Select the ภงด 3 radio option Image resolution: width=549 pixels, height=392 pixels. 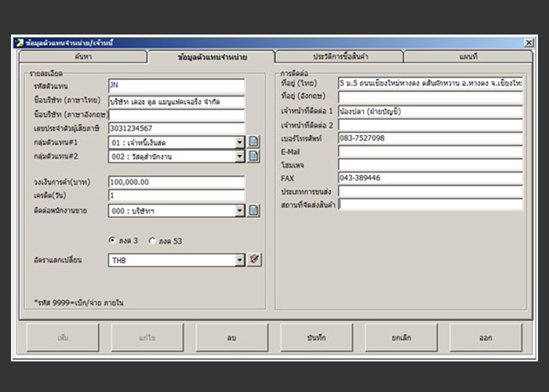point(112,241)
